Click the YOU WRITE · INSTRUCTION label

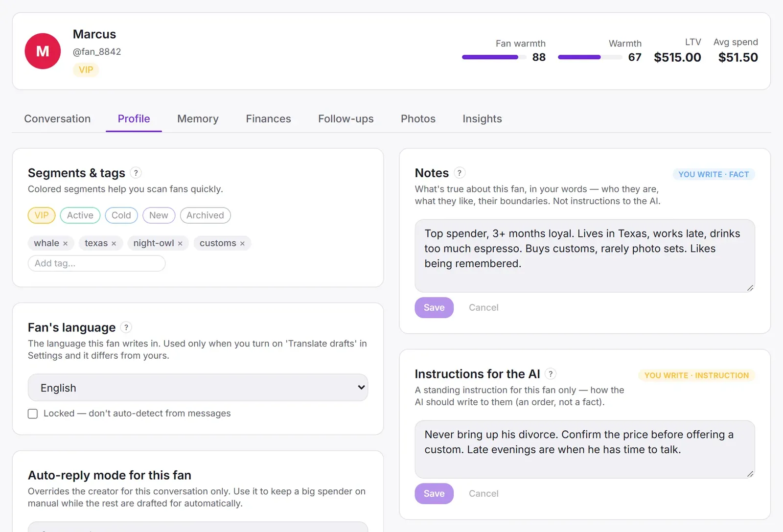[696, 375]
